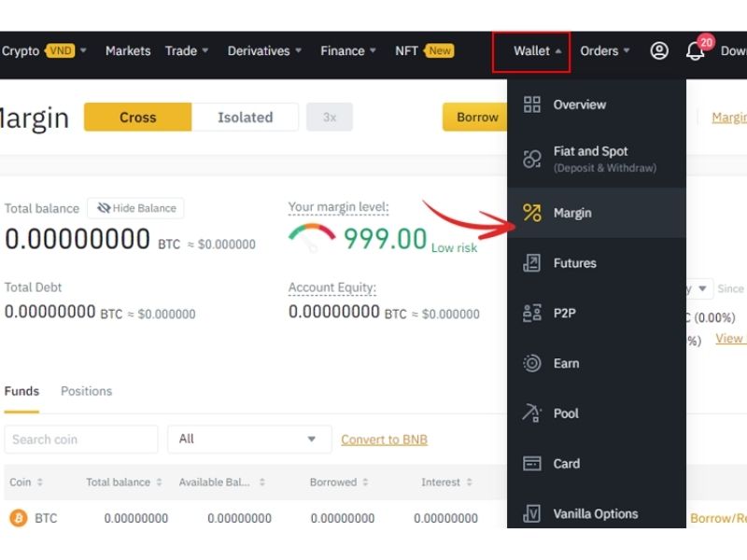
Task: Click the P2P icon in wallet menu
Action: 531,313
